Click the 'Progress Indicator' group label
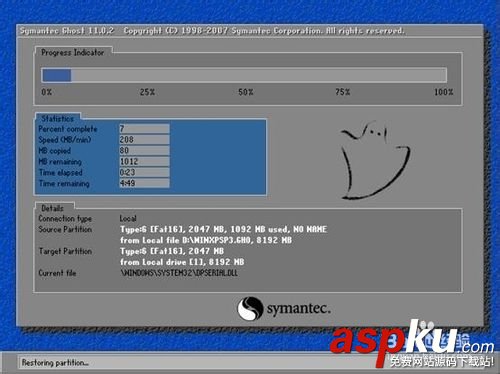This screenshot has height=374, width=500. [73, 52]
